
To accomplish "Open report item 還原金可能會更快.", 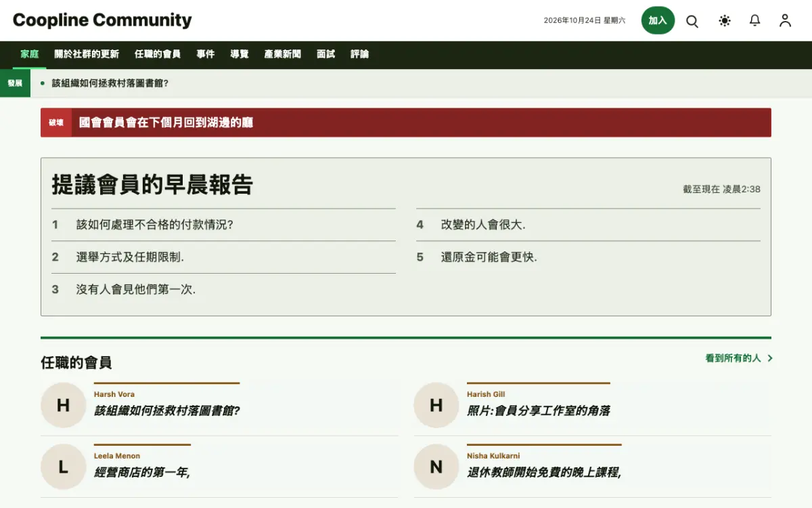I will [489, 257].
